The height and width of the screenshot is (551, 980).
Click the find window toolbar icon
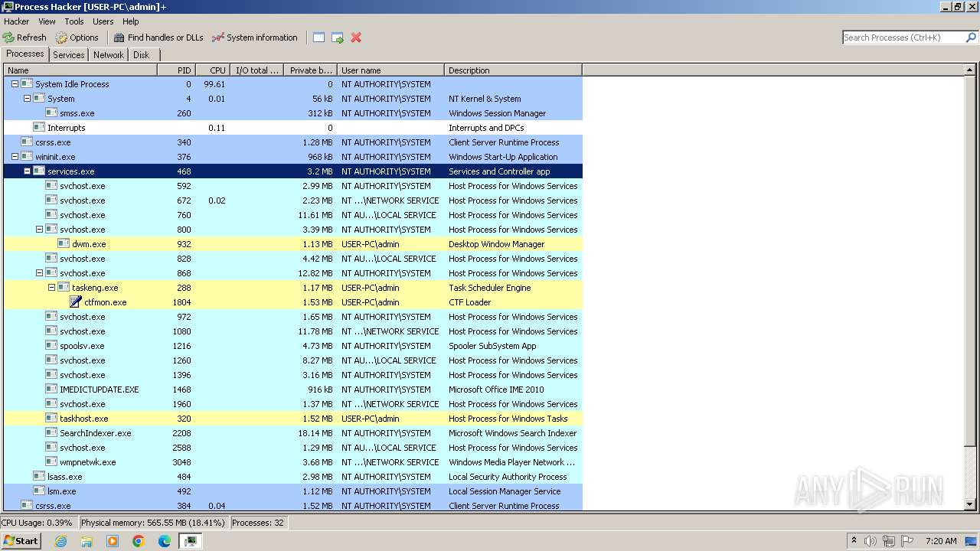(x=318, y=37)
